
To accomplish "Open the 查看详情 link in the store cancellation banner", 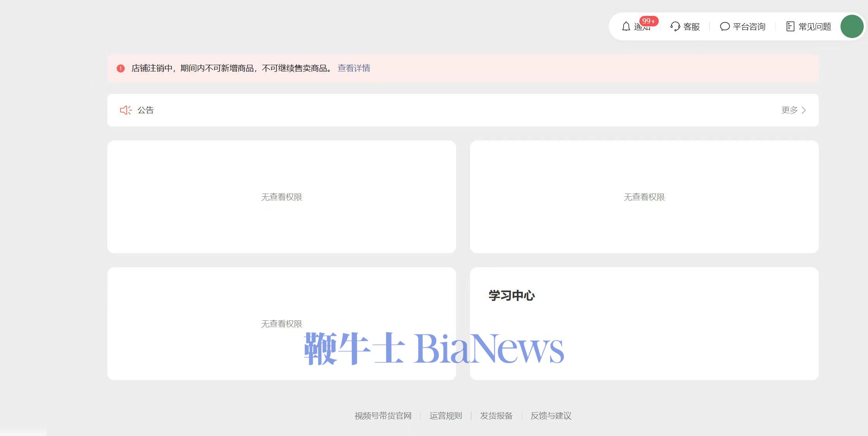I will pos(354,68).
